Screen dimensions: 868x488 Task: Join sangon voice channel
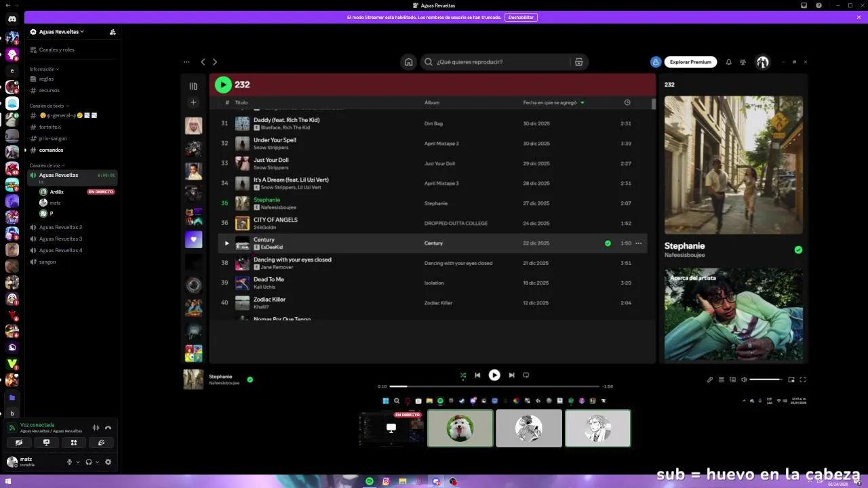(72, 262)
